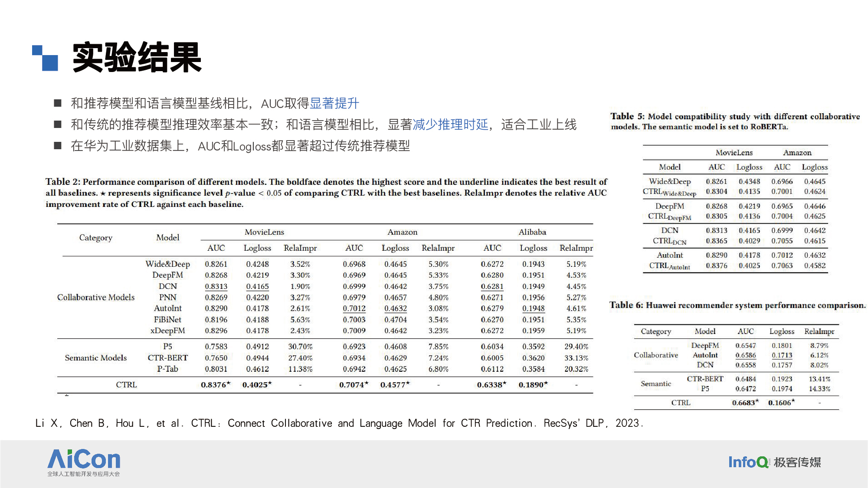
Task: Click the blue squares icon beside the title
Action: [45, 58]
